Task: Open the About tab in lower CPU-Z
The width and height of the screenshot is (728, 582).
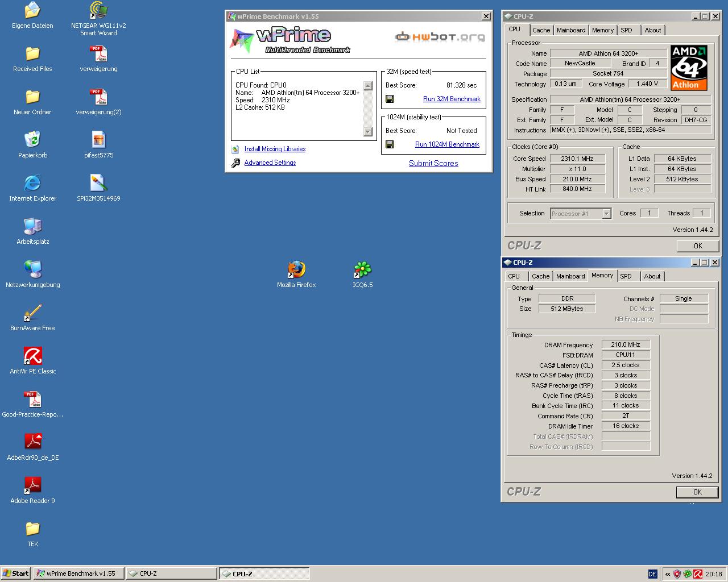Action: tap(652, 276)
